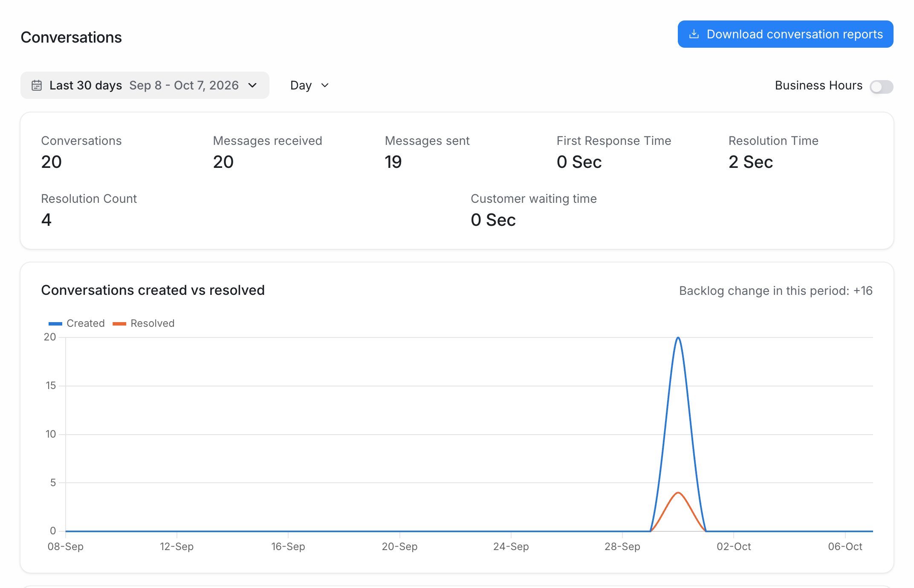Screen dimensions: 914x588
Task: Expand the Day grouping dropdown
Action: click(x=309, y=85)
